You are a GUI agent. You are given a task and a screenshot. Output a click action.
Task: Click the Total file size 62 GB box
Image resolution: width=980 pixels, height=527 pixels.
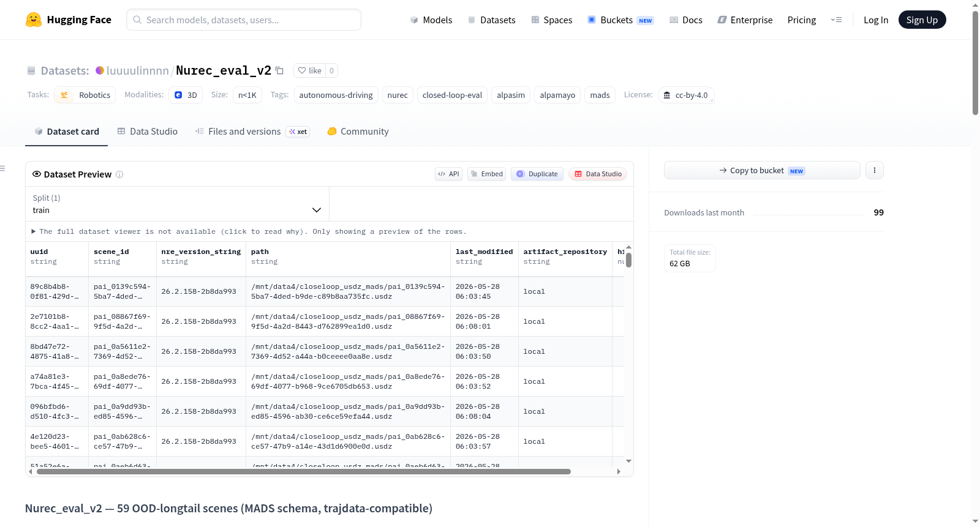coord(690,258)
